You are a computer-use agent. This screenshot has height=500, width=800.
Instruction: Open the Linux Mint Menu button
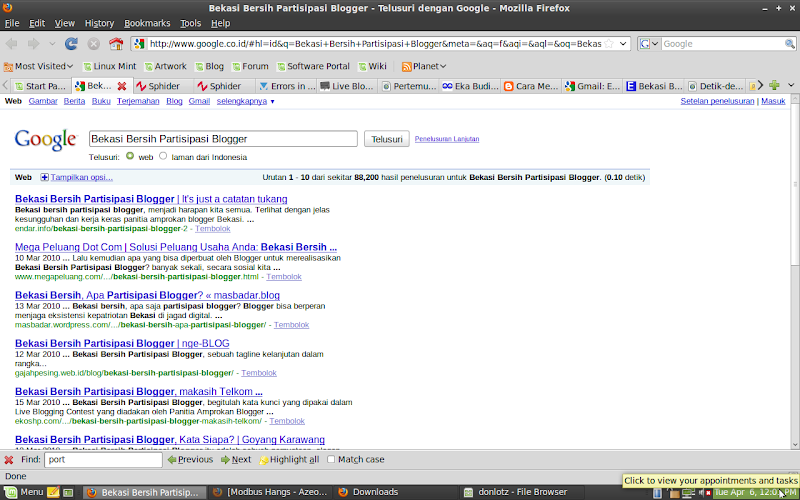[24, 492]
